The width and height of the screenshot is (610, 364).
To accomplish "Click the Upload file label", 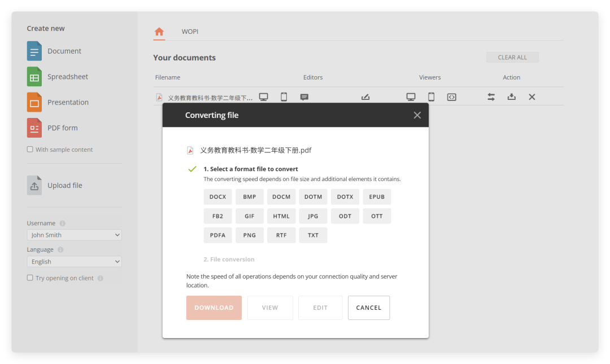I will point(65,186).
